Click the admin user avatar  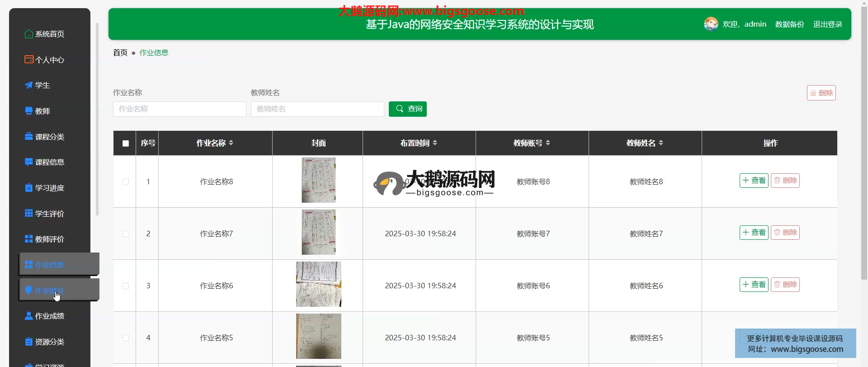point(711,24)
